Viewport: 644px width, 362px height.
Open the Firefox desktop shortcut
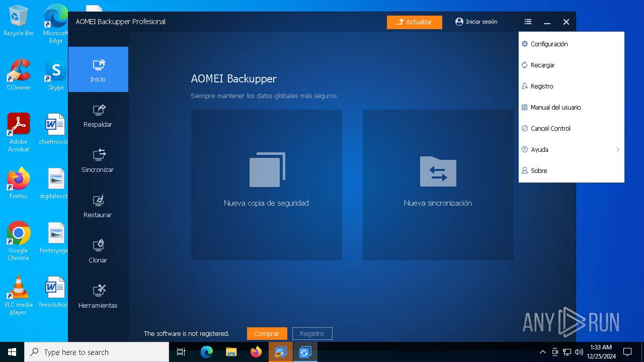[19, 184]
